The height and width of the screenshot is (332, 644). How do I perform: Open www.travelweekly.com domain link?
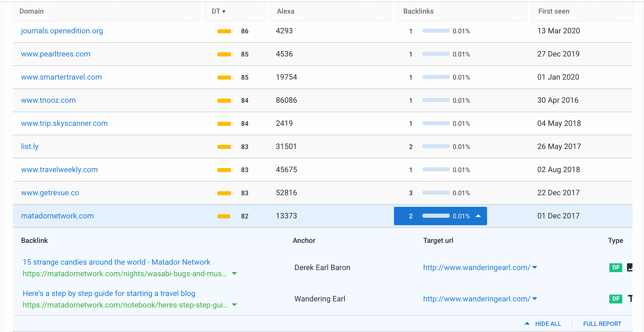[59, 170]
